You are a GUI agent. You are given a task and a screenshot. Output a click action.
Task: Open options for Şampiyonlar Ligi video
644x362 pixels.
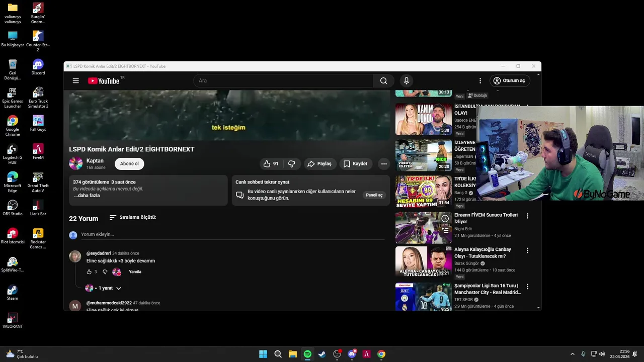click(x=527, y=287)
